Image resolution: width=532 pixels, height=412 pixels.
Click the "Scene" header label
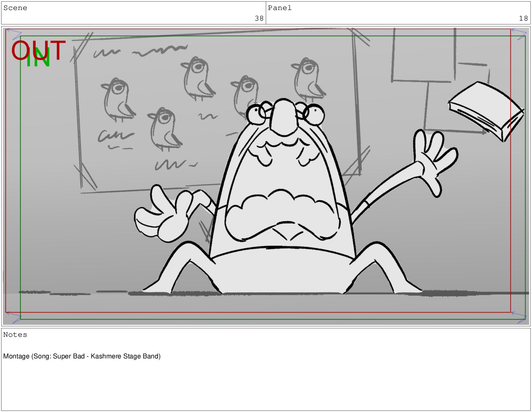[x=15, y=8]
